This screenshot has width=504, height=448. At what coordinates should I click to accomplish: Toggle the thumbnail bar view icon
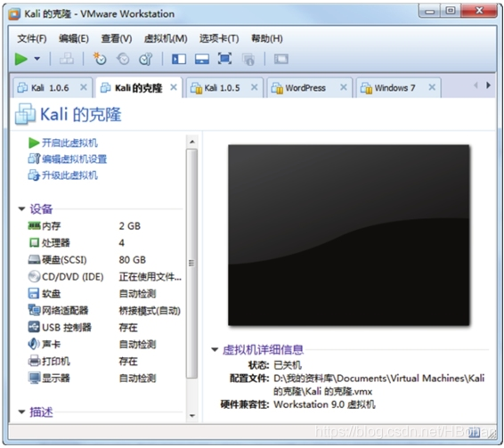point(202,59)
